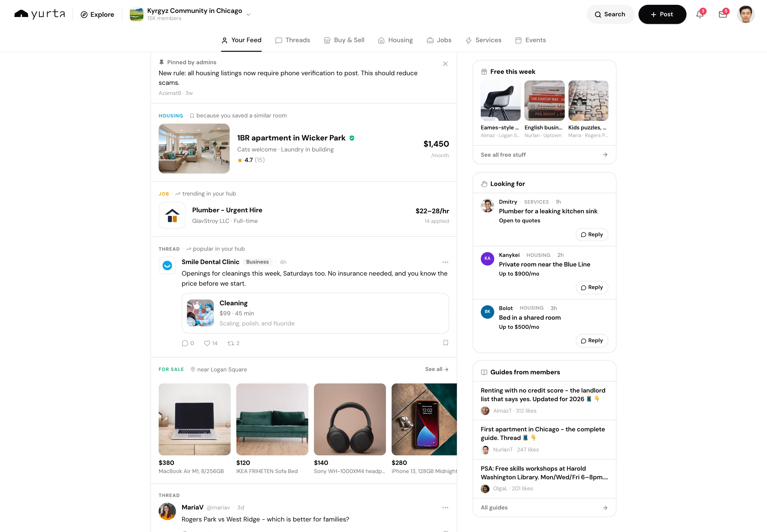
Task: Open the MacBook Air M1 listing thumbnail
Action: coord(194,419)
